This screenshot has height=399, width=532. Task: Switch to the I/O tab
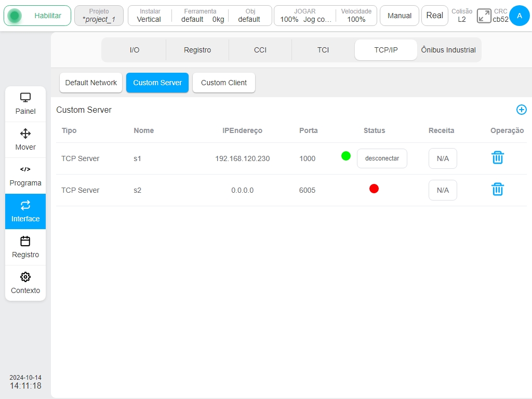pos(135,50)
